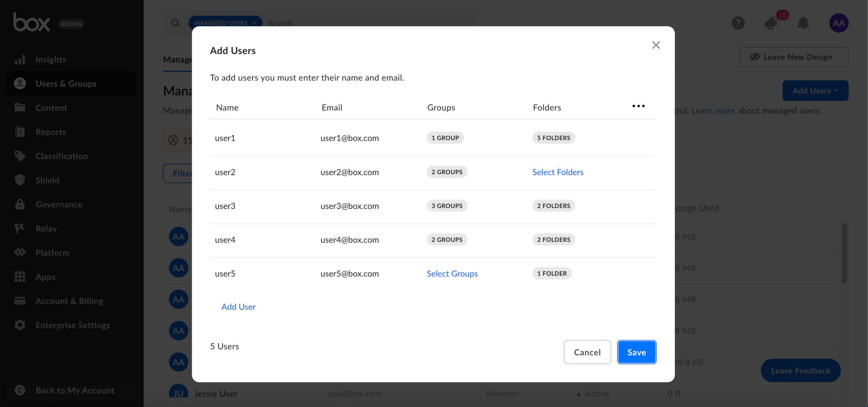The image size is (868, 407).
Task: Click the AA account avatar in header
Action: pyautogui.click(x=838, y=23)
